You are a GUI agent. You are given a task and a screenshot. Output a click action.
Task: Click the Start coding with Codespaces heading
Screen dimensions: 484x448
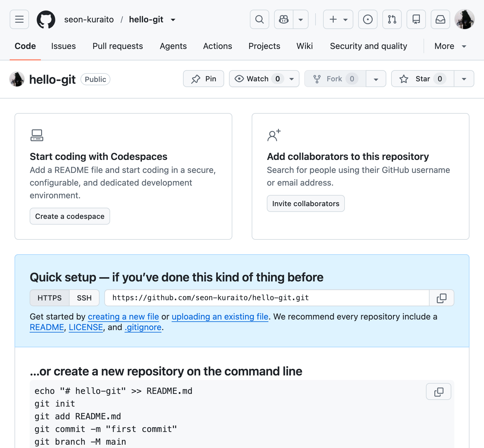(x=99, y=157)
